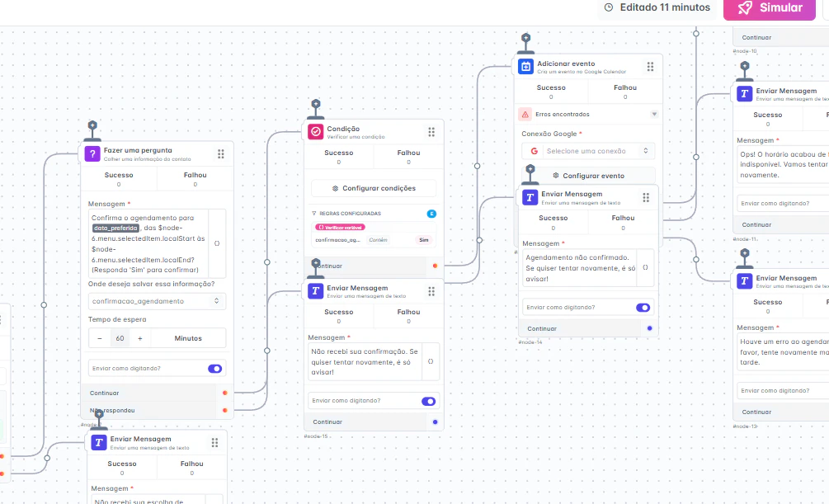
Task: Click the Não respondeu output dot
Action: [224, 411]
